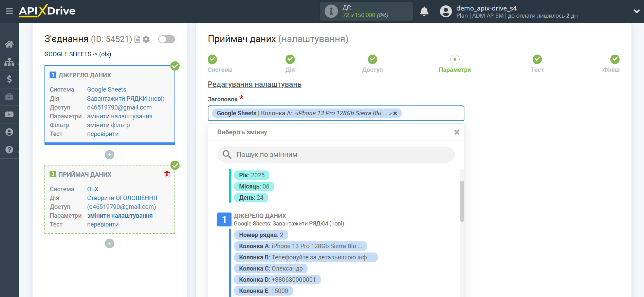Click the 72 з 150'000 actions counter
Image resolution: width=644 pixels, height=297 pixels.
tap(365, 15)
